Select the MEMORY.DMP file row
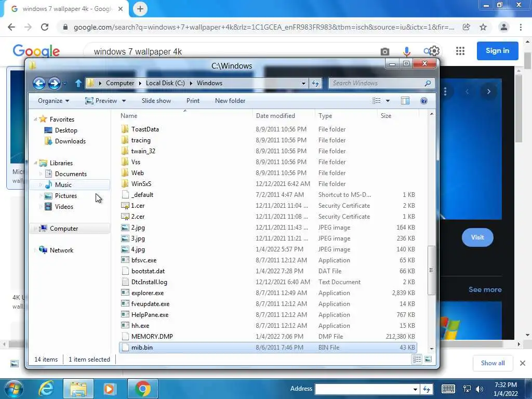 click(x=268, y=337)
